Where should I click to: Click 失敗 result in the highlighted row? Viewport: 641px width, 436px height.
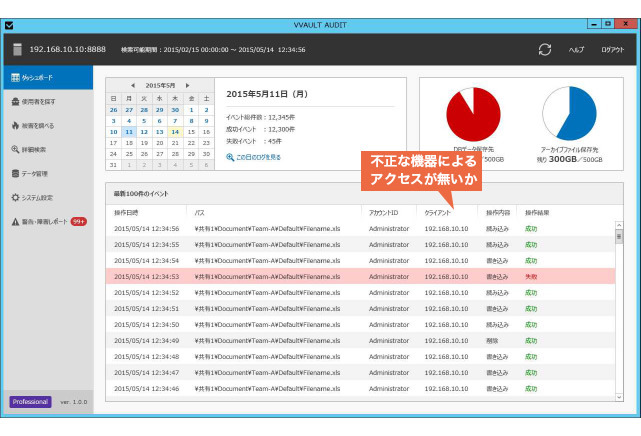pyautogui.click(x=531, y=277)
